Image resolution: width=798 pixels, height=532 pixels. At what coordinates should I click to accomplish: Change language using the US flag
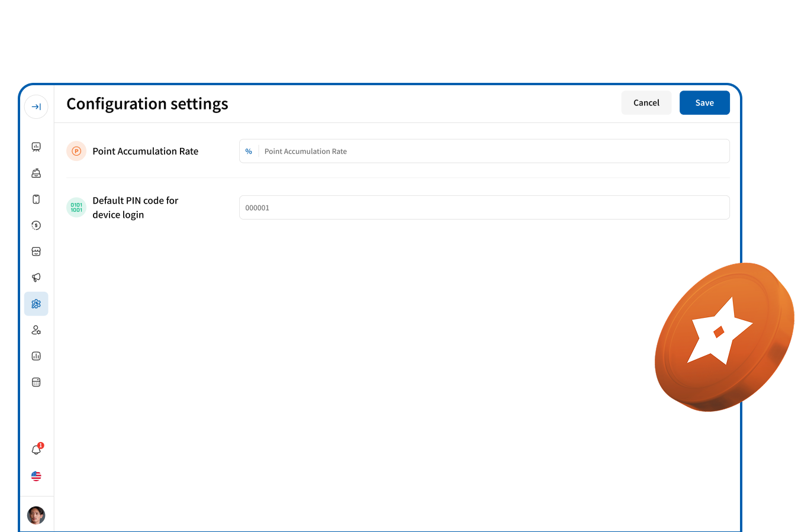point(36,476)
